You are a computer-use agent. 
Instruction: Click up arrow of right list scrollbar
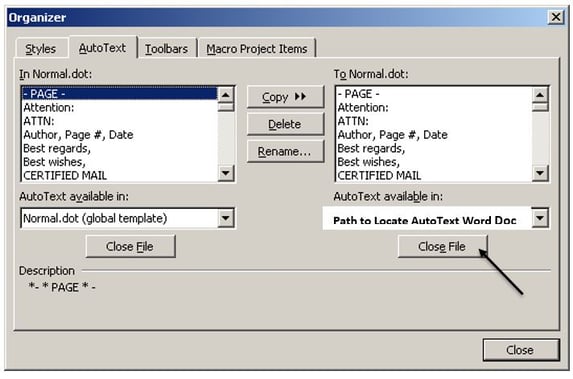coord(540,95)
